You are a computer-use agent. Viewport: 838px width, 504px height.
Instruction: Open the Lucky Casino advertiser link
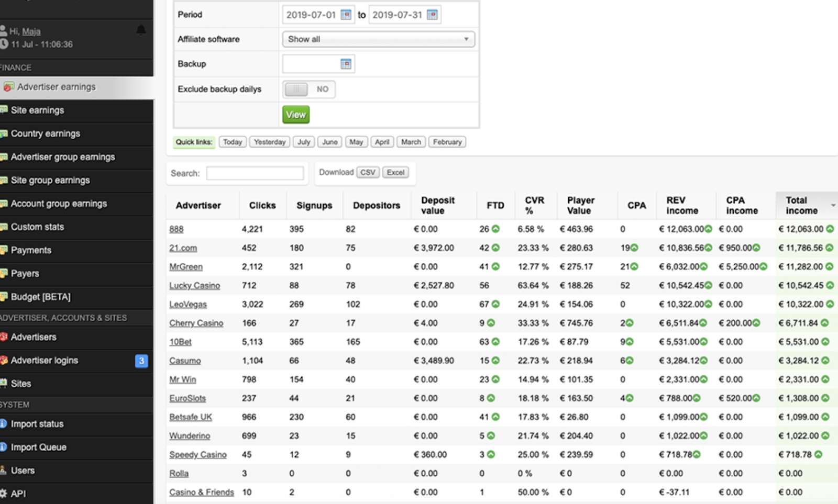click(195, 286)
